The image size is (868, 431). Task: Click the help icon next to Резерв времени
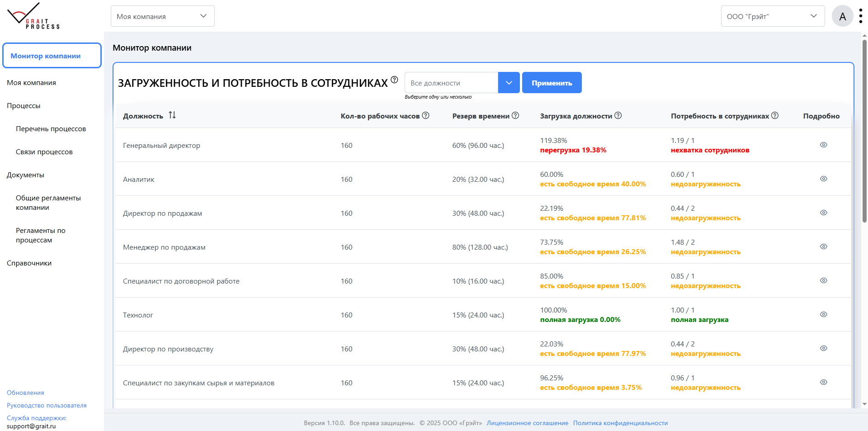coord(515,115)
